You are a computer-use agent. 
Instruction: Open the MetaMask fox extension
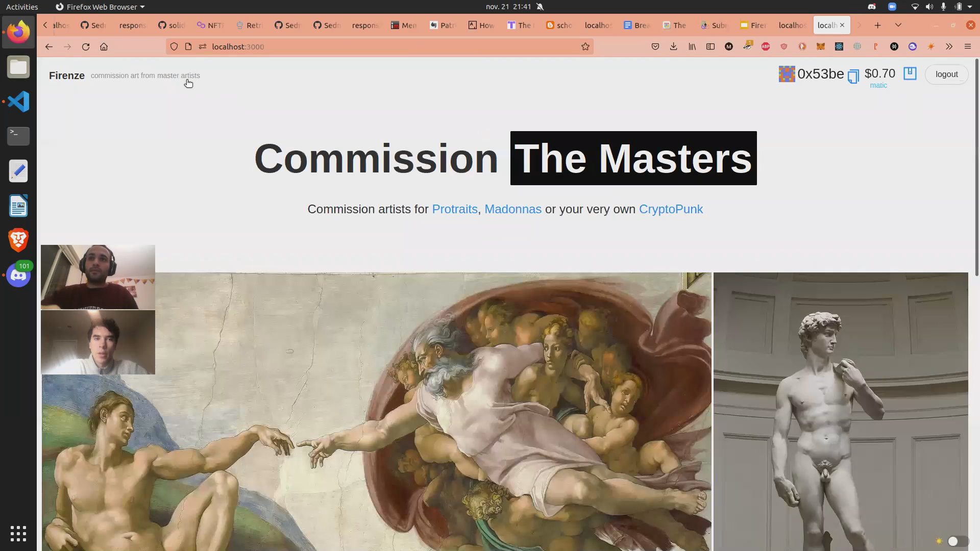(x=821, y=46)
